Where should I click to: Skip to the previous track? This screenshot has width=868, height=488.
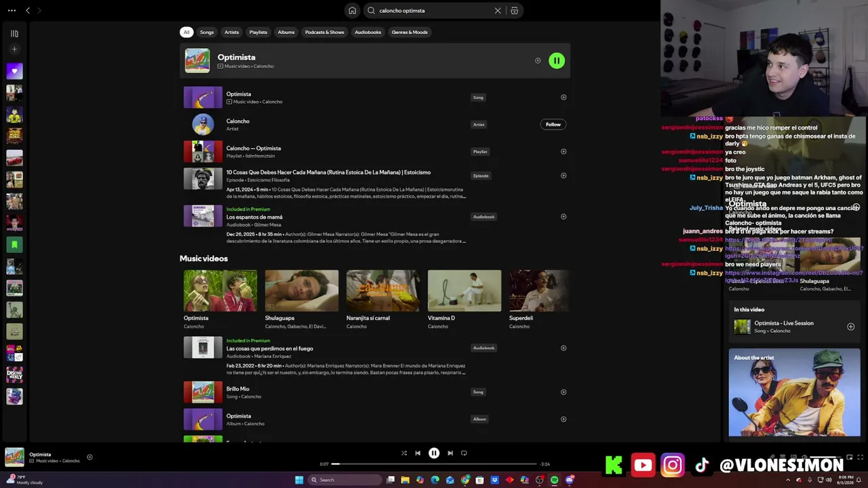coord(418,453)
